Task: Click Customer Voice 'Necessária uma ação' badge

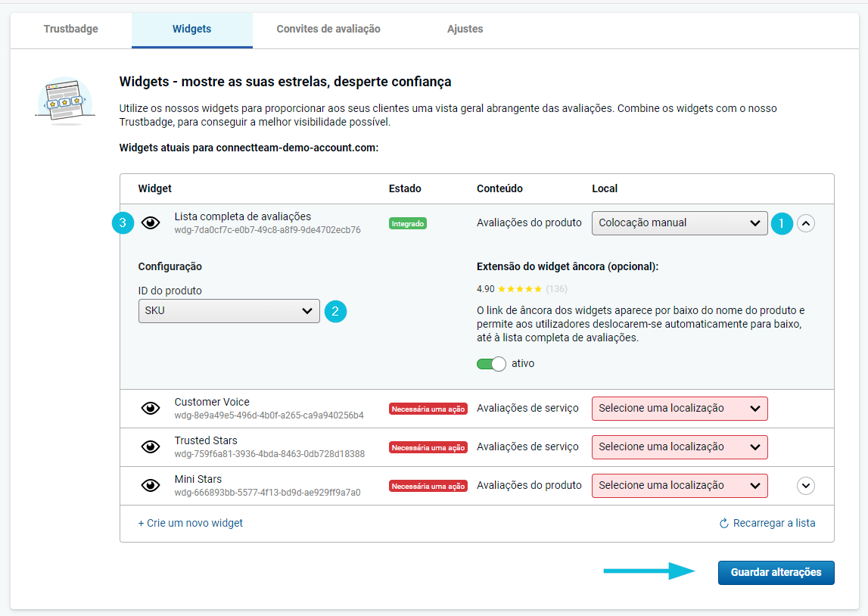Action: tap(428, 409)
